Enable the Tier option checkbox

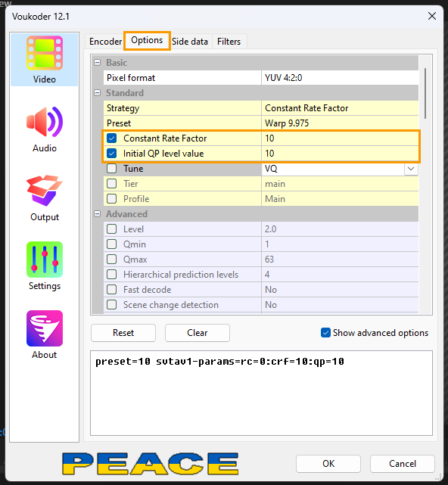[x=112, y=184]
